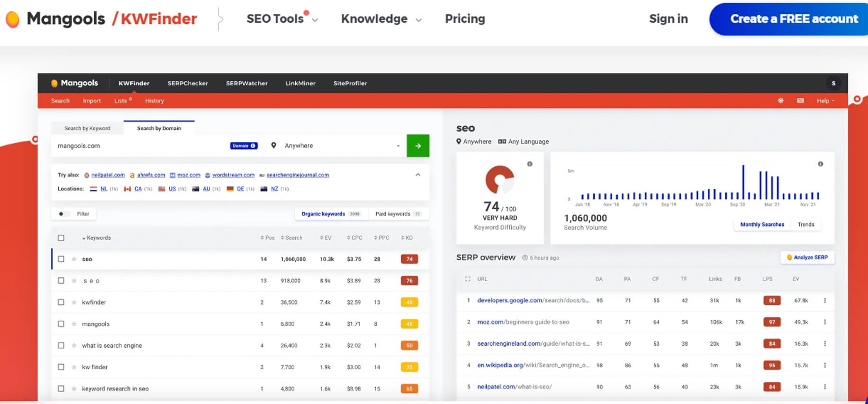Viewport: 868px width, 404px height.
Task: Expand the SEO Tools dropdown menu
Action: point(282,18)
